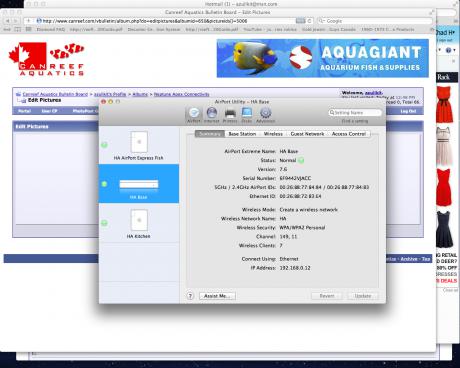The width and height of the screenshot is (460, 368).
Task: Open the Archive footer link
Action: [409, 259]
